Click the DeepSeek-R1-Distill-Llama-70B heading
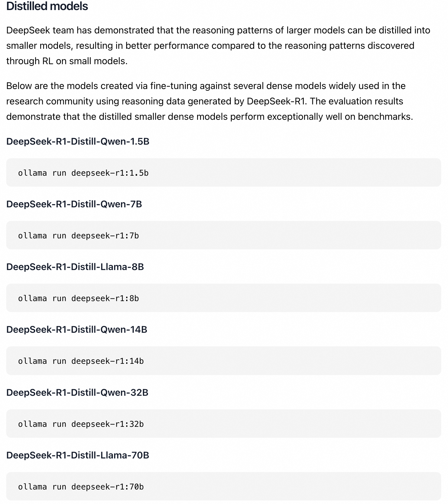The width and height of the screenshot is (448, 504). 77,455
